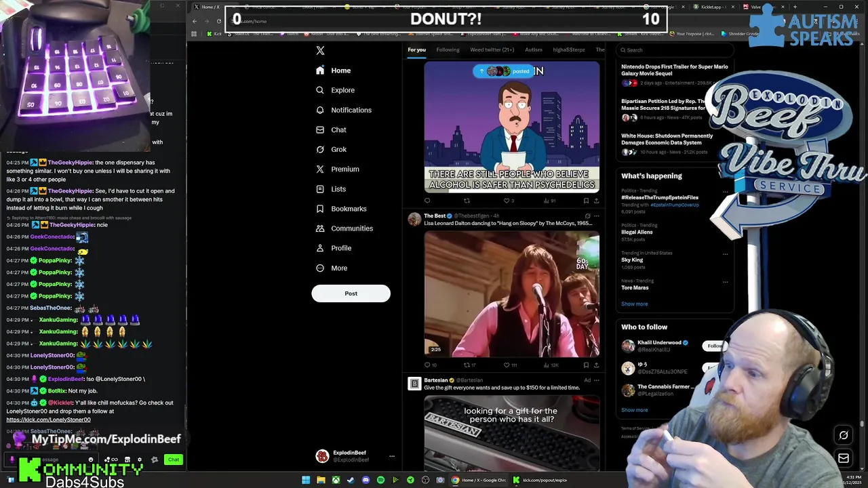This screenshot has width=868, height=488.
Task: Go to Home in X sidebar
Action: point(334,70)
